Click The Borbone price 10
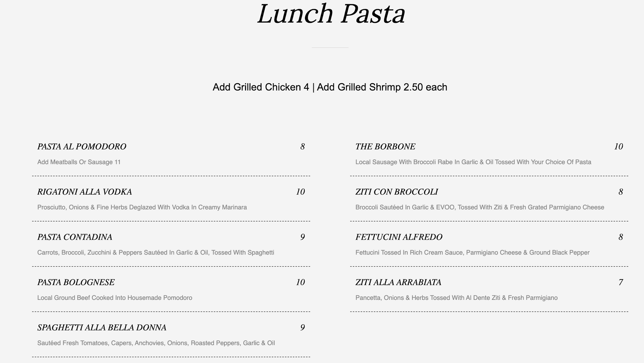Viewport: 644px width, 363px height. (x=618, y=147)
